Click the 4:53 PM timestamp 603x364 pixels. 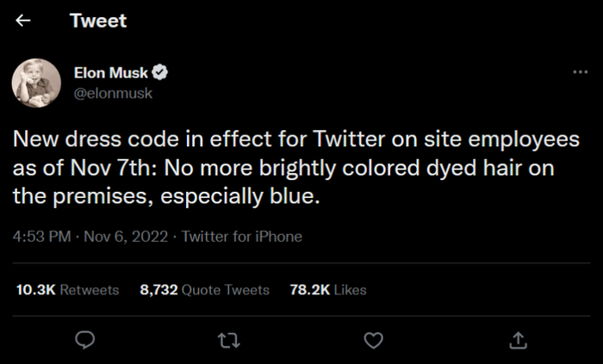(x=40, y=236)
